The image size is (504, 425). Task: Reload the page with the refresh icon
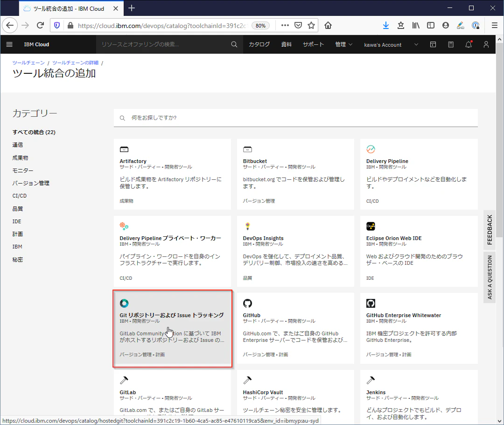point(40,25)
